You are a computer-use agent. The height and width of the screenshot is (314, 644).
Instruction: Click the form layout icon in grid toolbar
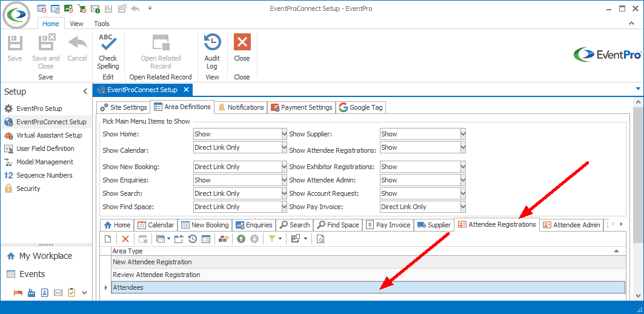tap(206, 239)
